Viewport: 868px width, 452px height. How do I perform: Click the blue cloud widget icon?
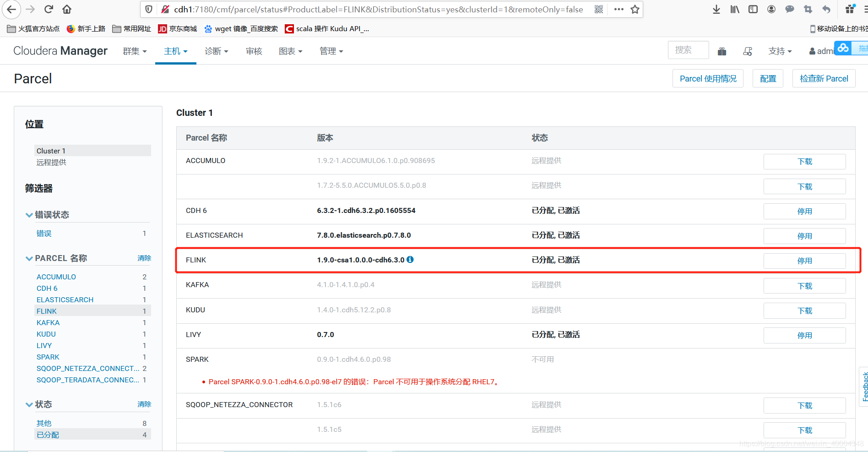[843, 48]
